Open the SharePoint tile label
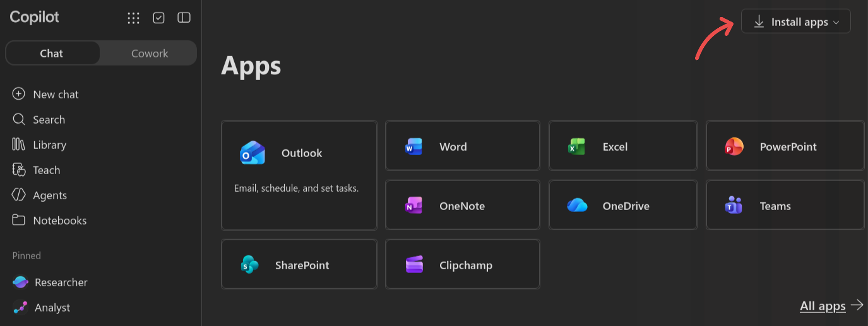The height and width of the screenshot is (326, 868). point(302,265)
